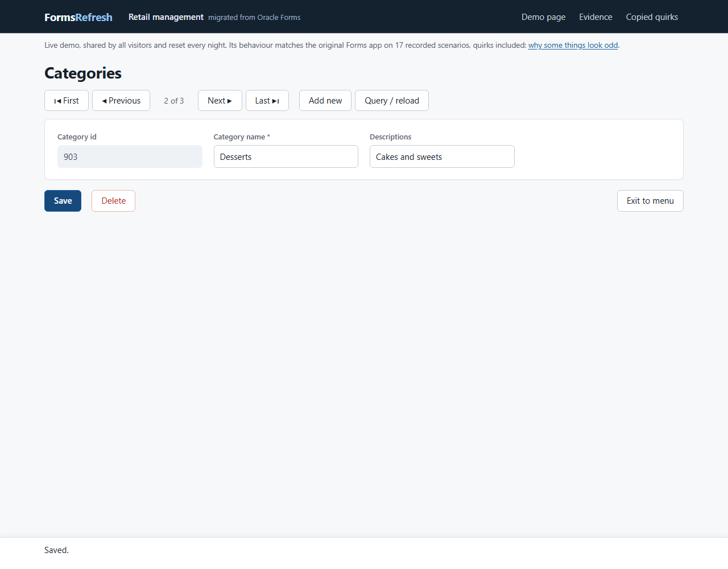Jump to the Last record
Image resolution: width=728 pixels, height=569 pixels.
coord(267,101)
